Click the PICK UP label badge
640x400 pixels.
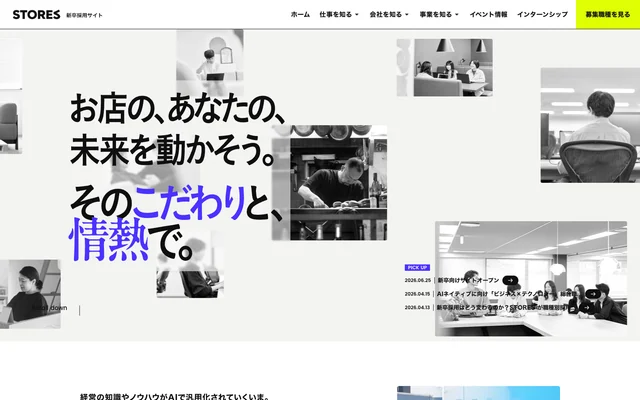tap(417, 267)
